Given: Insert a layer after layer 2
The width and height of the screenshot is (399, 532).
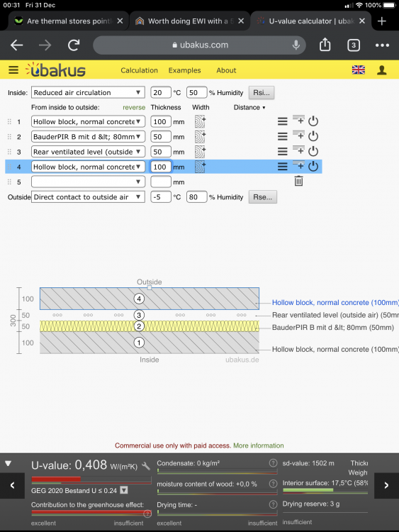Looking at the screenshot, I should (298, 135).
